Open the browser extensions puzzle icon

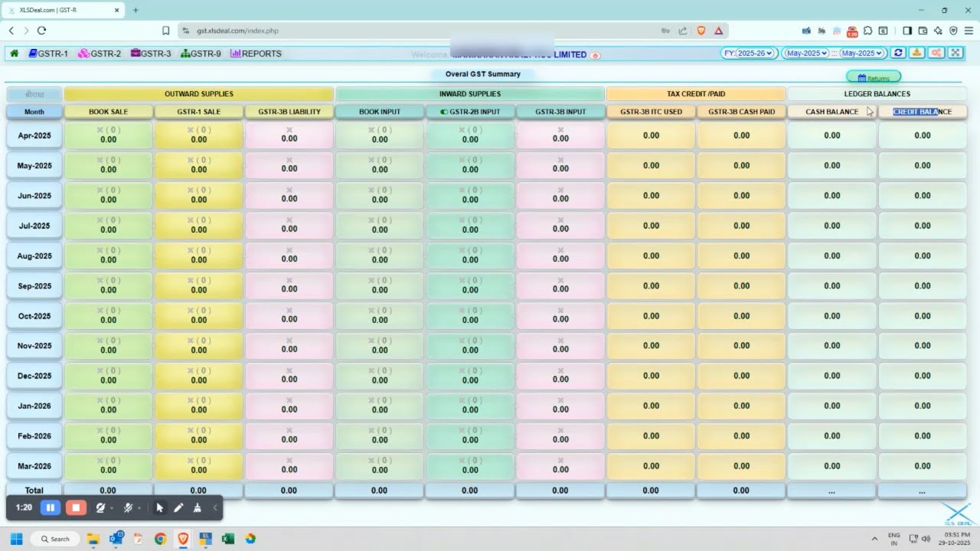click(x=867, y=31)
